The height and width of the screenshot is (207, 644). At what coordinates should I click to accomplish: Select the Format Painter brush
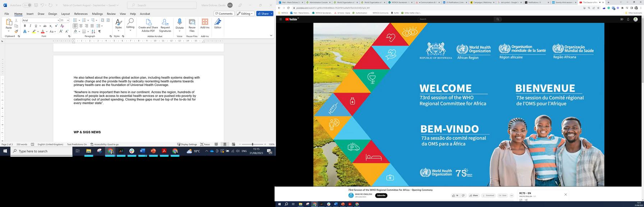(x=16, y=31)
